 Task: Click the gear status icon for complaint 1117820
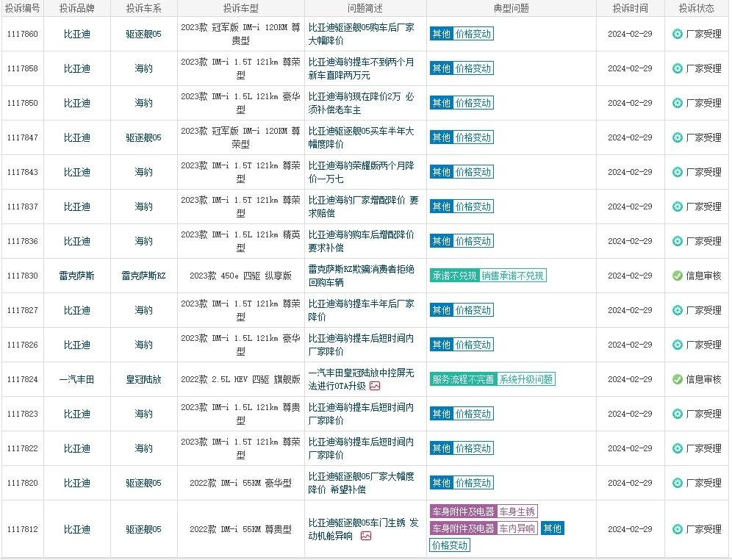[678, 483]
